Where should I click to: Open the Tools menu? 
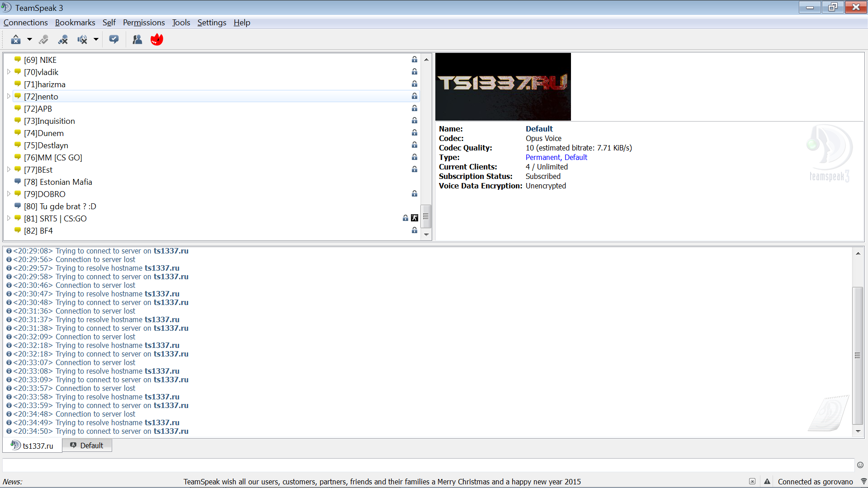coord(181,23)
